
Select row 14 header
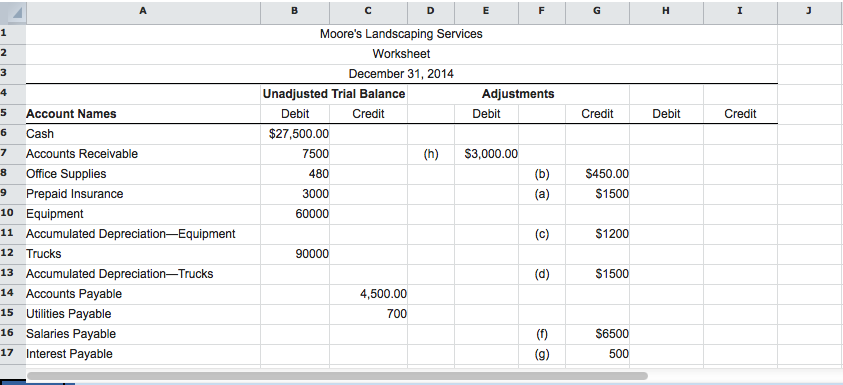[x=6, y=294]
